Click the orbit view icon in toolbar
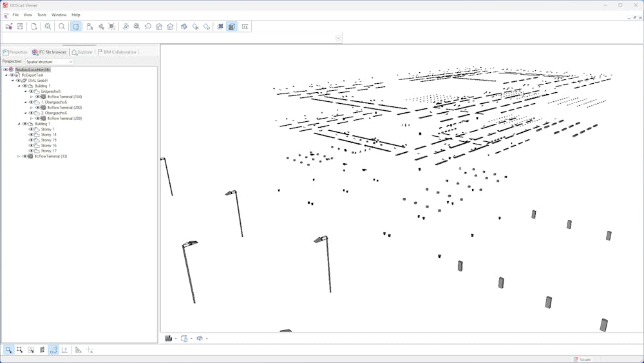644x363 pixels. click(126, 26)
